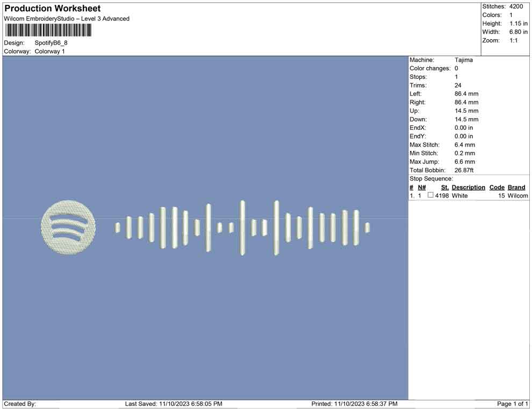
Task: Click the Color changes value 0
Action: click(456, 69)
